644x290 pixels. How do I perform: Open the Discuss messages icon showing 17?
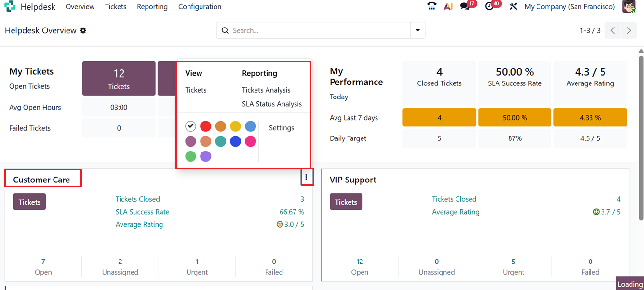pos(464,7)
